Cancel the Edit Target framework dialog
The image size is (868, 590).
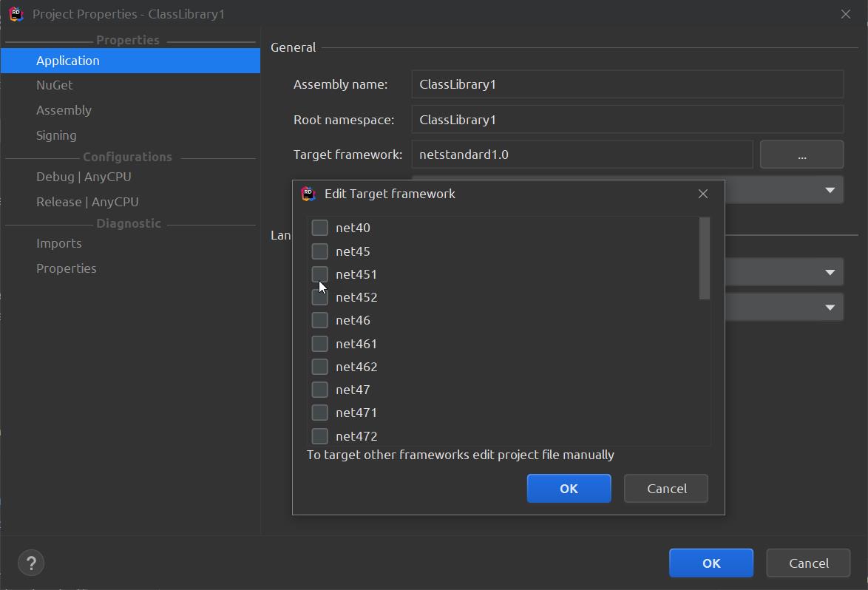[x=666, y=489]
